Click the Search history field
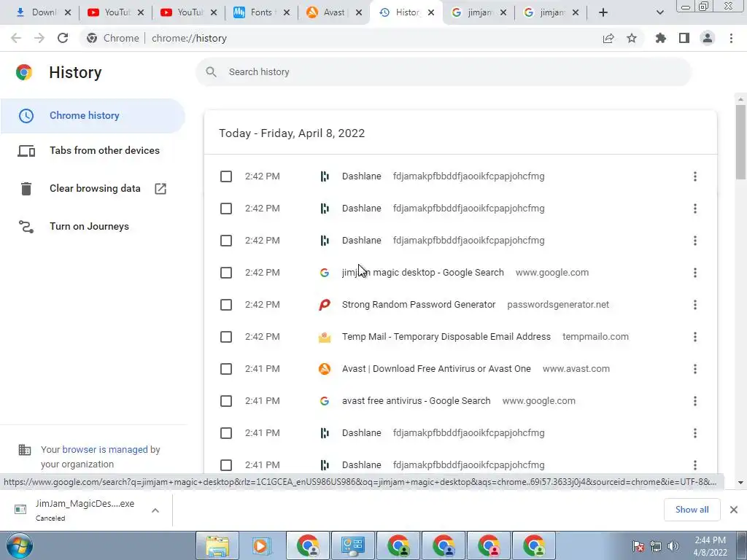This screenshot has height=560, width=747. pyautogui.click(x=443, y=72)
